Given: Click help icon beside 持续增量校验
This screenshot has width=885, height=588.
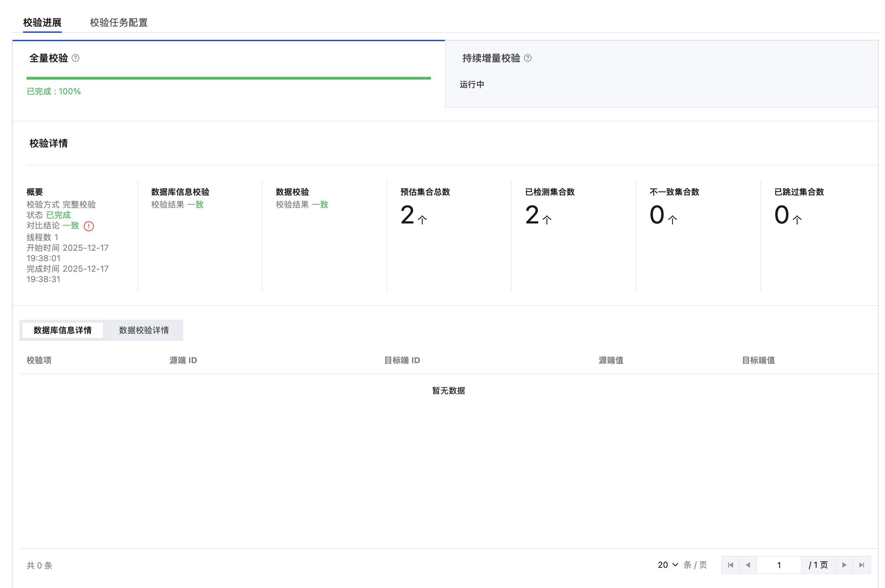Looking at the screenshot, I should (x=527, y=58).
